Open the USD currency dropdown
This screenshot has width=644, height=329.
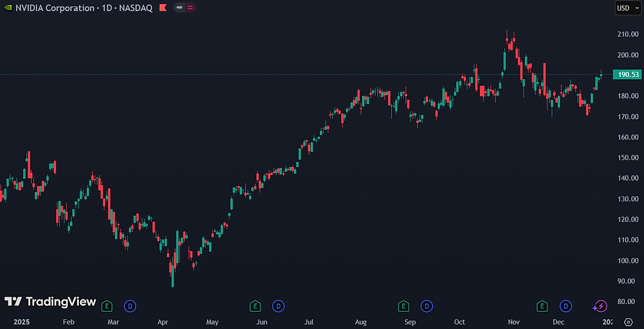click(628, 8)
